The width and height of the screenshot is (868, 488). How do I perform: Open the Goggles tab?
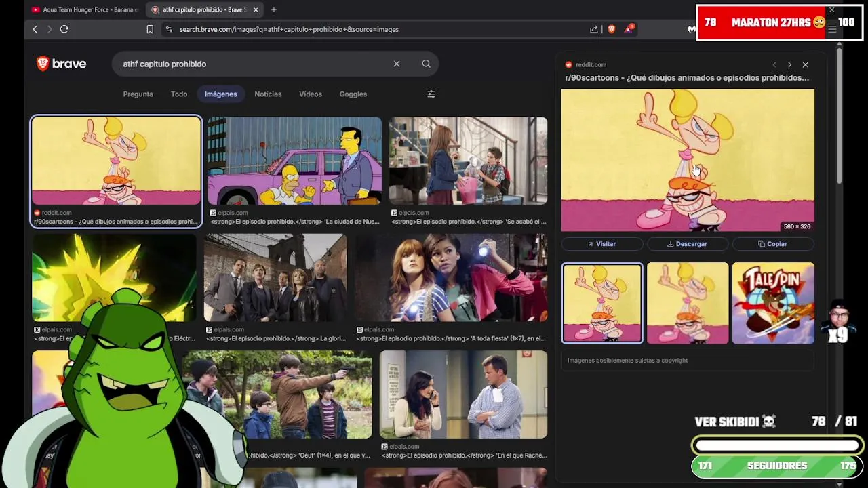coord(353,94)
